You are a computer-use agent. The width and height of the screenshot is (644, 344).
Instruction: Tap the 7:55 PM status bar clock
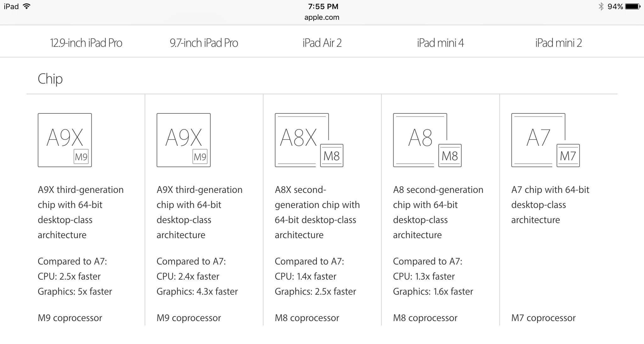point(323,7)
